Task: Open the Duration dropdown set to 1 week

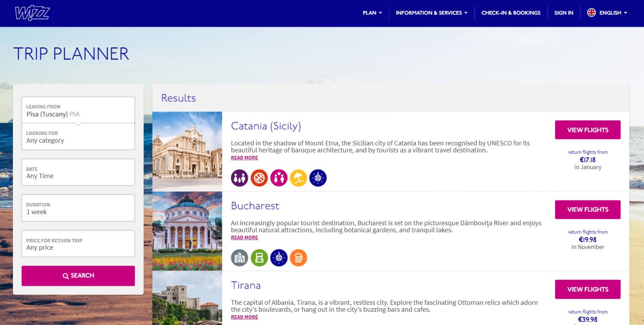Action: point(78,208)
